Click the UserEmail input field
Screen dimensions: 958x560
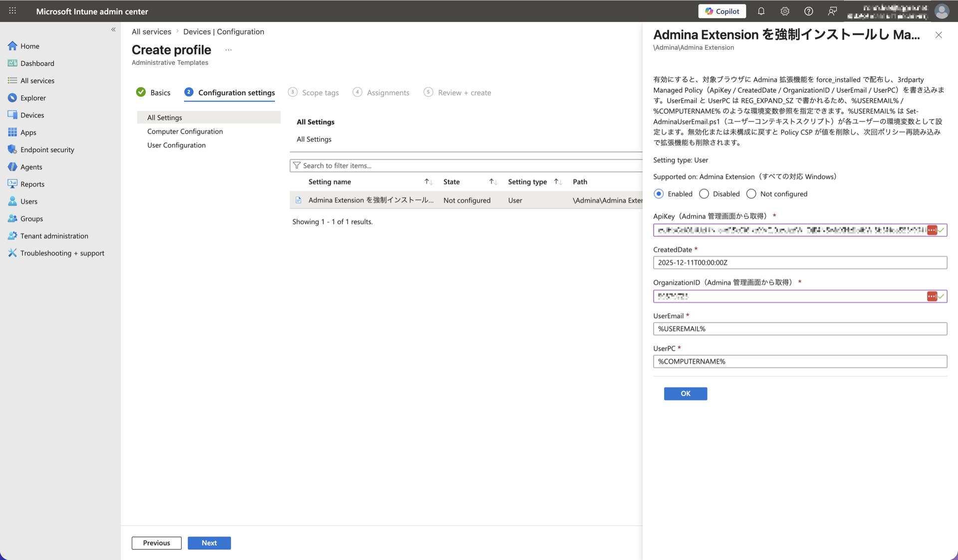[x=800, y=329]
